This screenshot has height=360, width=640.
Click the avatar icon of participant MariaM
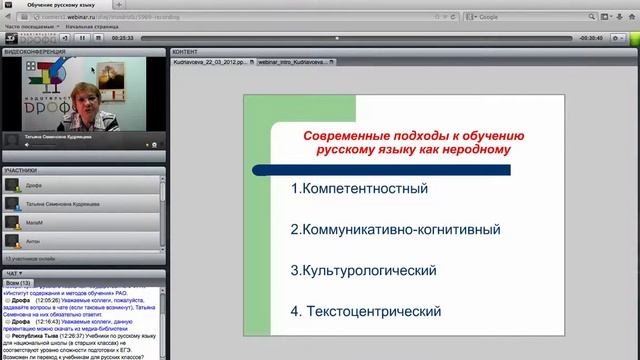coord(12,222)
